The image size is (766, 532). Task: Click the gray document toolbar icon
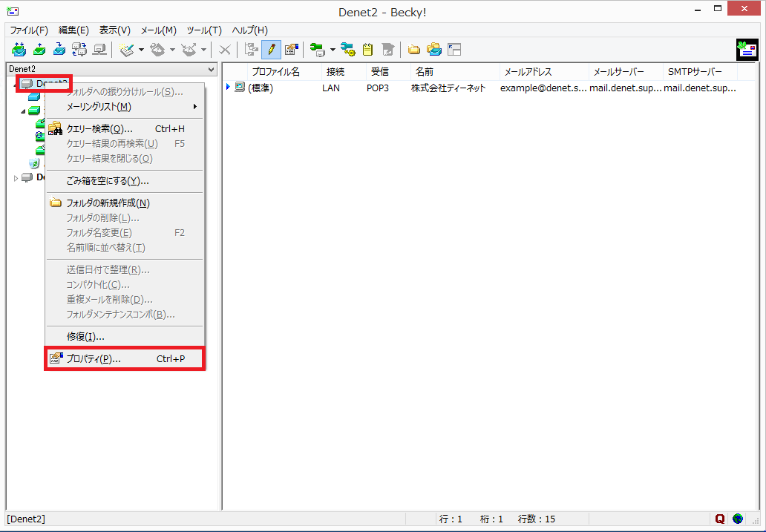388,49
